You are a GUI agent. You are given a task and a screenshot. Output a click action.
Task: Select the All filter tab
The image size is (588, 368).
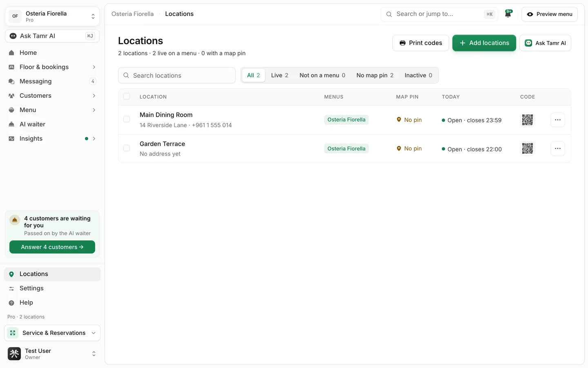pyautogui.click(x=253, y=75)
